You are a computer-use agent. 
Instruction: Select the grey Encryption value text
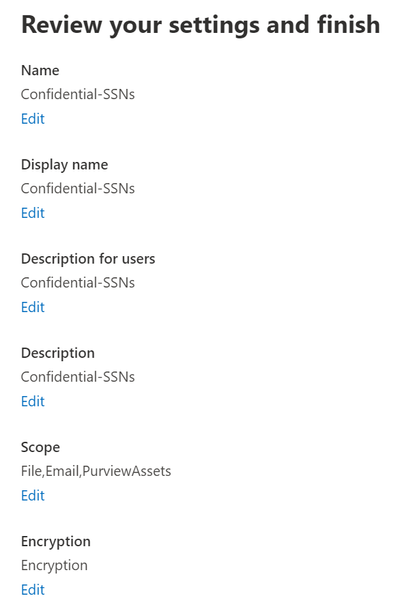(54, 566)
